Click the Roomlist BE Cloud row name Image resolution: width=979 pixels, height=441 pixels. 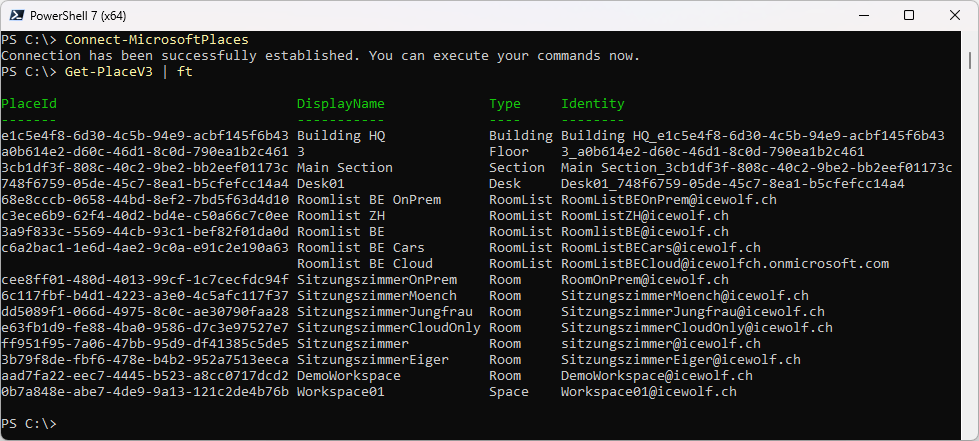tap(365, 264)
